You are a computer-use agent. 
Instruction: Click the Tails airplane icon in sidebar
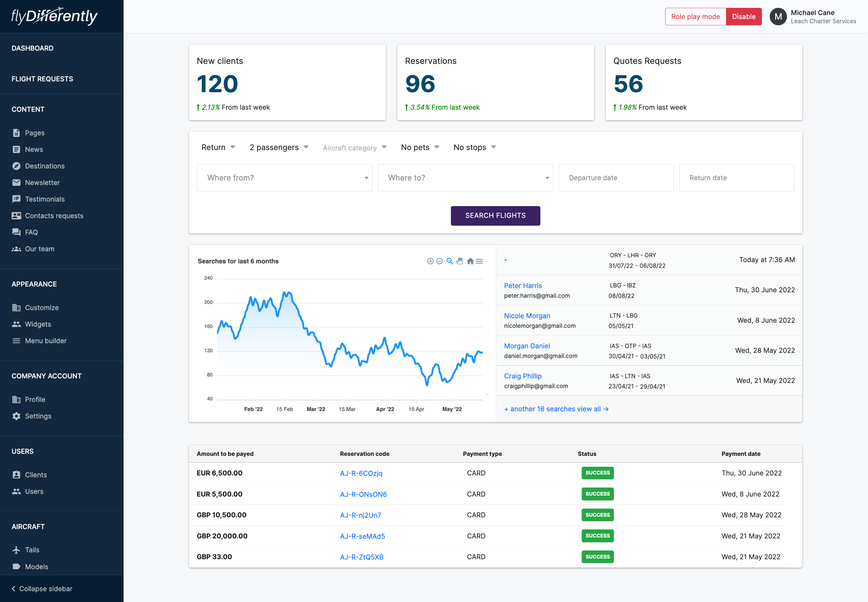[x=16, y=550]
